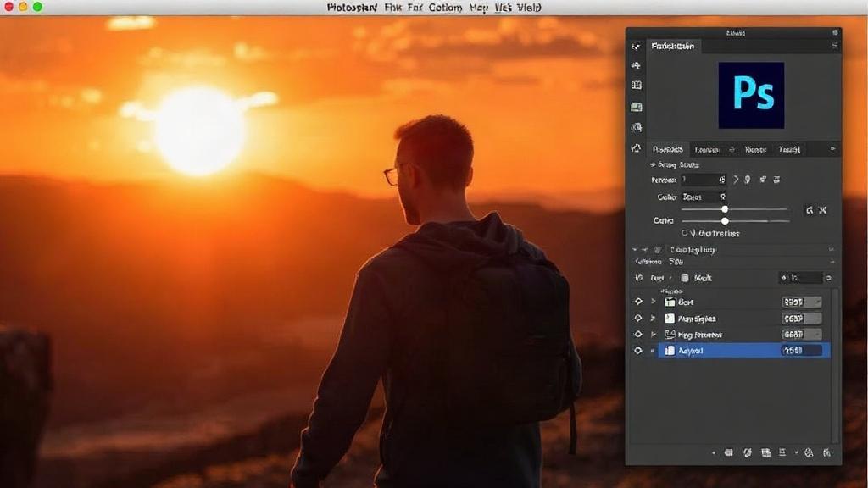Open the Cotiom menu in the menu bar
868x488 pixels.
[x=445, y=8]
